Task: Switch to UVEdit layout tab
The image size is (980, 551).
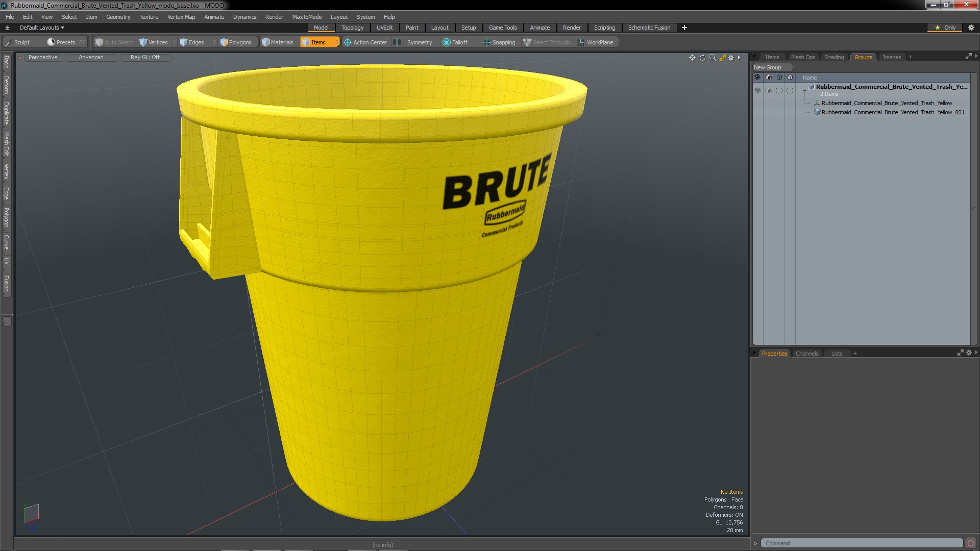Action: [x=384, y=28]
